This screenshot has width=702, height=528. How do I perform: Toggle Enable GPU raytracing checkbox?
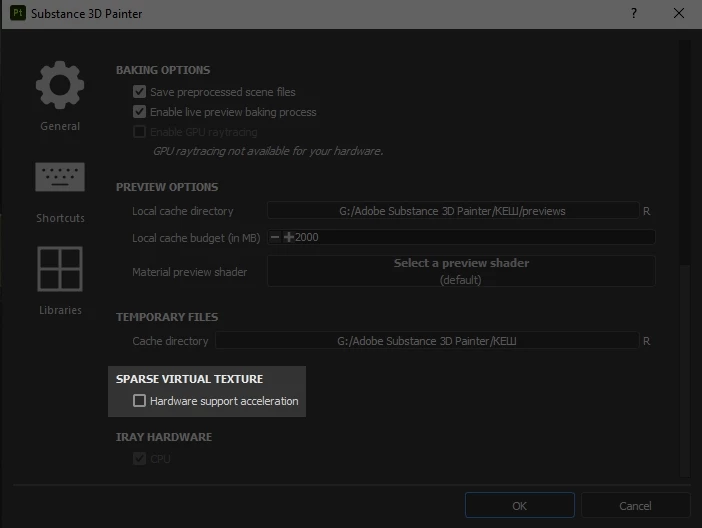139,132
